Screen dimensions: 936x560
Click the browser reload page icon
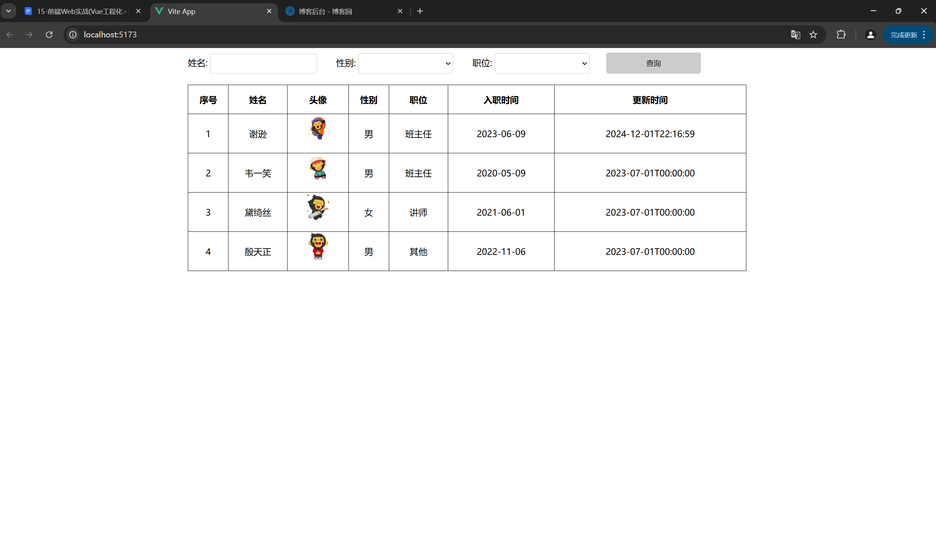click(49, 35)
